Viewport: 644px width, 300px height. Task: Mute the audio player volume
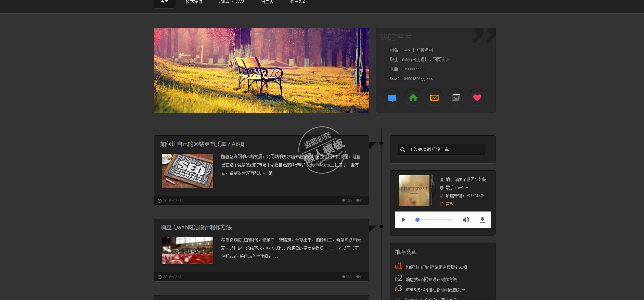[466, 220]
